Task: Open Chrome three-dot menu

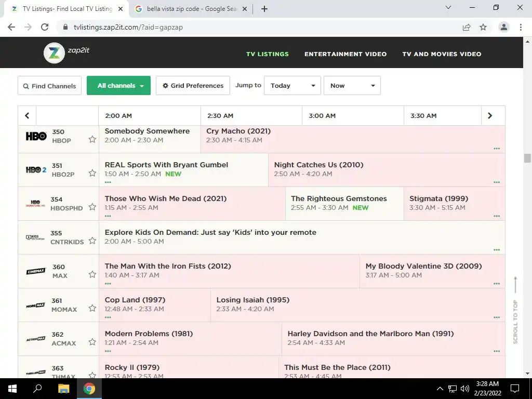Action: click(x=521, y=27)
